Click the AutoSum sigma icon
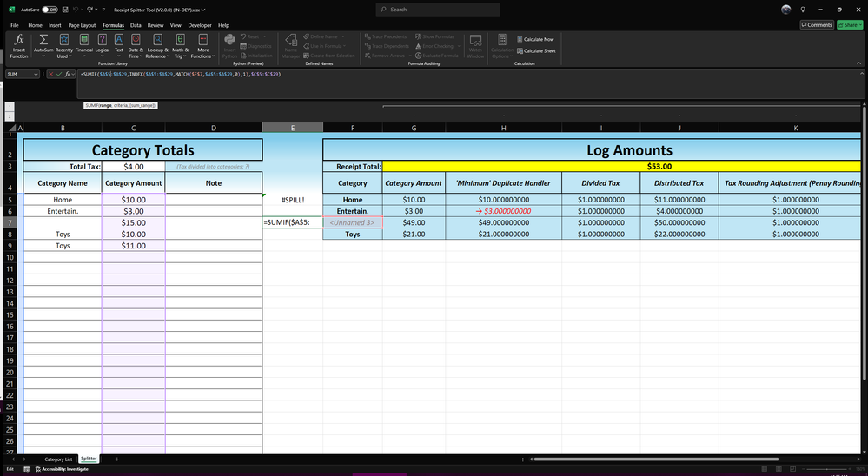The image size is (868, 476). [43, 40]
